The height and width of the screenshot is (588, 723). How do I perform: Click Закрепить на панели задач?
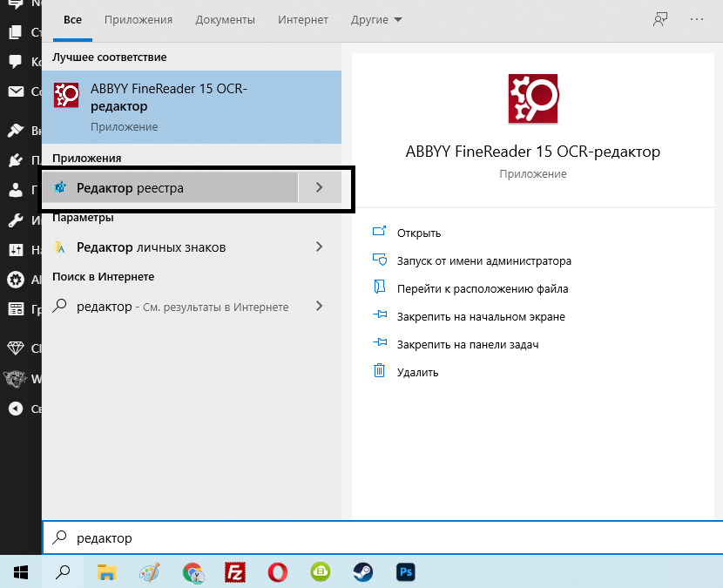tap(467, 344)
